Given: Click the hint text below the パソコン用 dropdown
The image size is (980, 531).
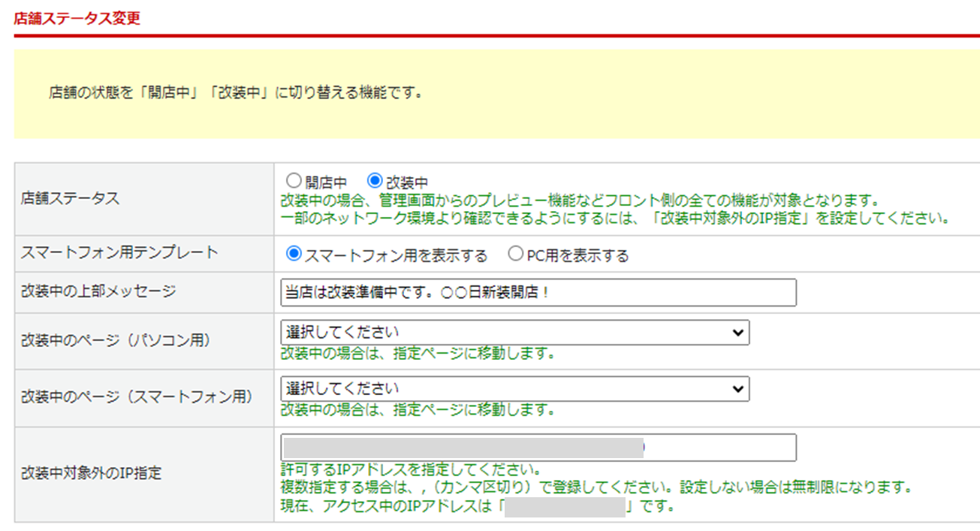Looking at the screenshot, I should pyautogui.click(x=418, y=353).
